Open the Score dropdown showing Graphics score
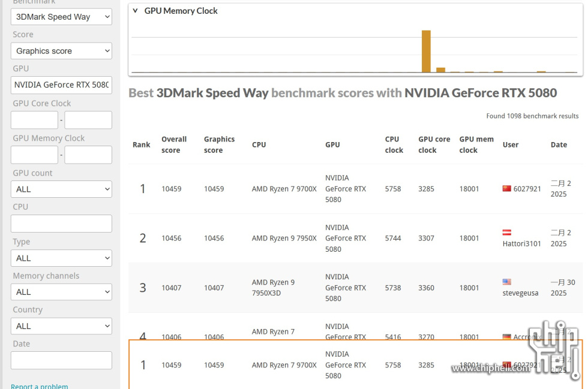Viewport: 588px width, 389px height. [x=61, y=51]
